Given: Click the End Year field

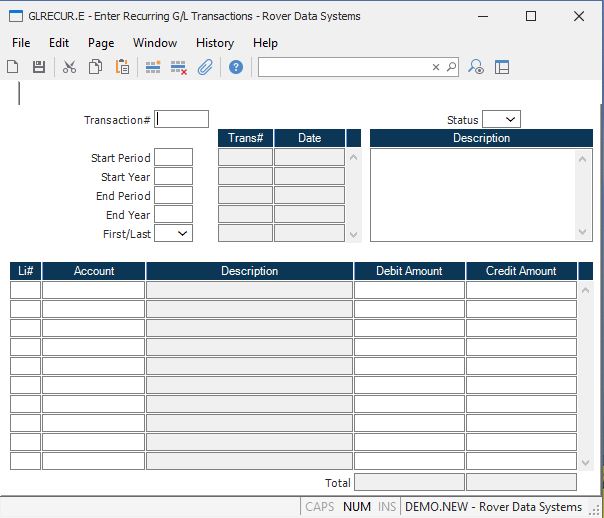Looking at the screenshot, I should [x=173, y=214].
